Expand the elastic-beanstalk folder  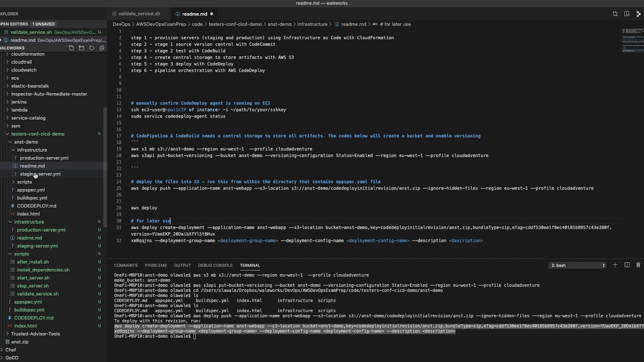pos(30,86)
